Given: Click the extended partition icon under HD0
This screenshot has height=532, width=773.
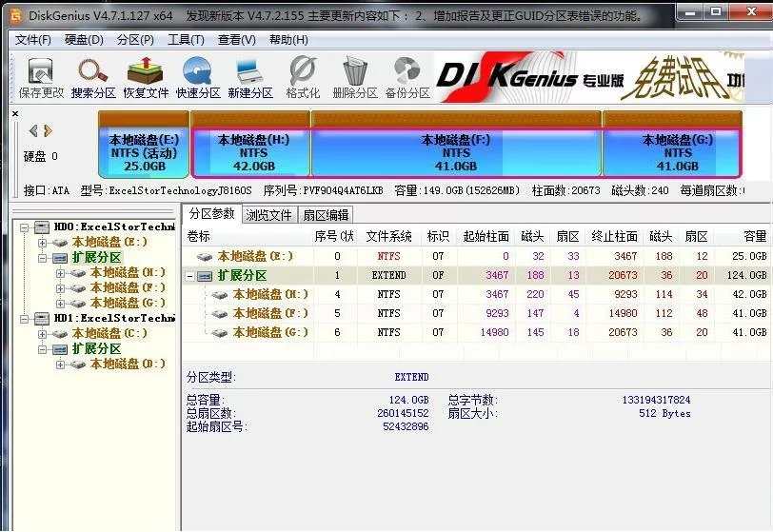Looking at the screenshot, I should pyautogui.click(x=60, y=258).
